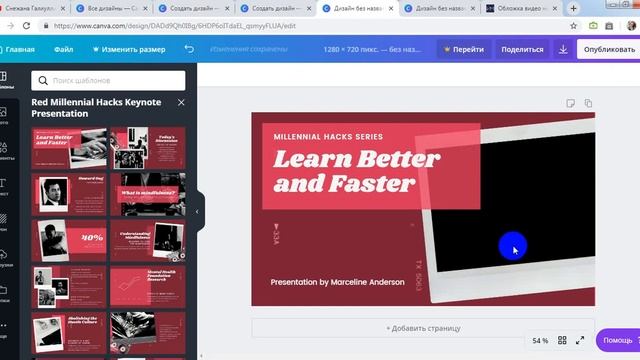Close the Red Millennial Hacks template panel
This screenshot has height=360, width=640.
(181, 102)
